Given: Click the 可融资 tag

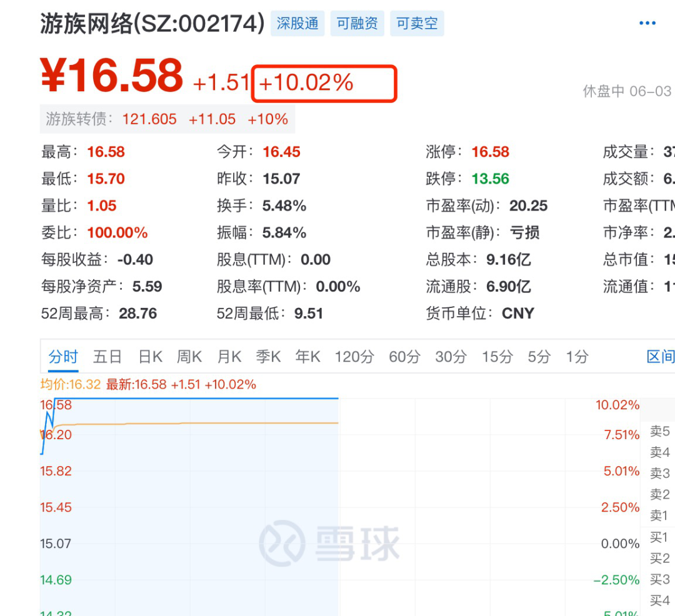Looking at the screenshot, I should tap(357, 23).
